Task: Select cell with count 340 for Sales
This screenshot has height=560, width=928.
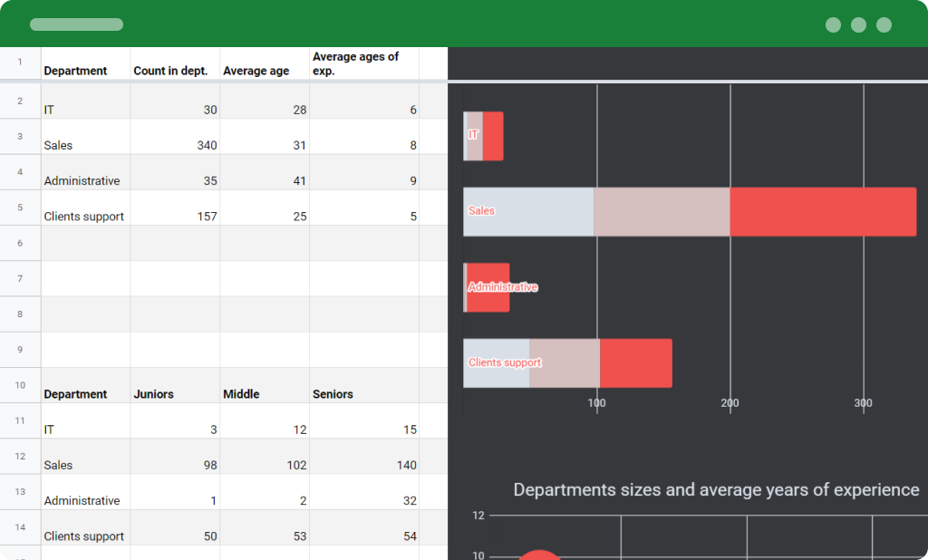Action: pyautogui.click(x=175, y=137)
